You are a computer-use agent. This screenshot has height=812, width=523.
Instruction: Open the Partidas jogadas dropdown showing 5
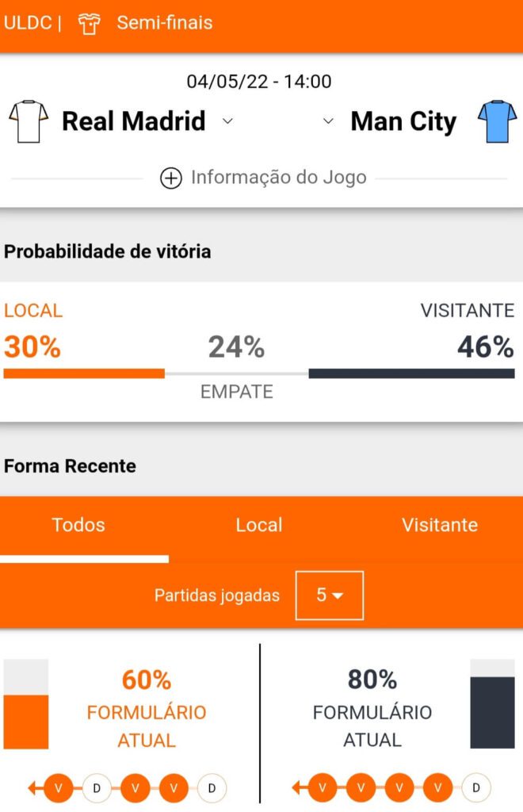329,596
